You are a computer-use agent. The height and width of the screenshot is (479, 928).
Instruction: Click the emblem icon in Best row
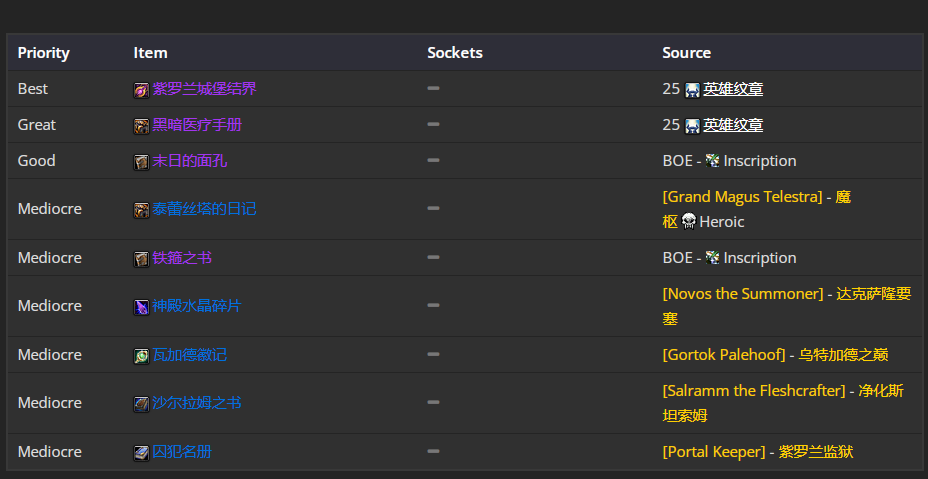pyautogui.click(x=692, y=90)
